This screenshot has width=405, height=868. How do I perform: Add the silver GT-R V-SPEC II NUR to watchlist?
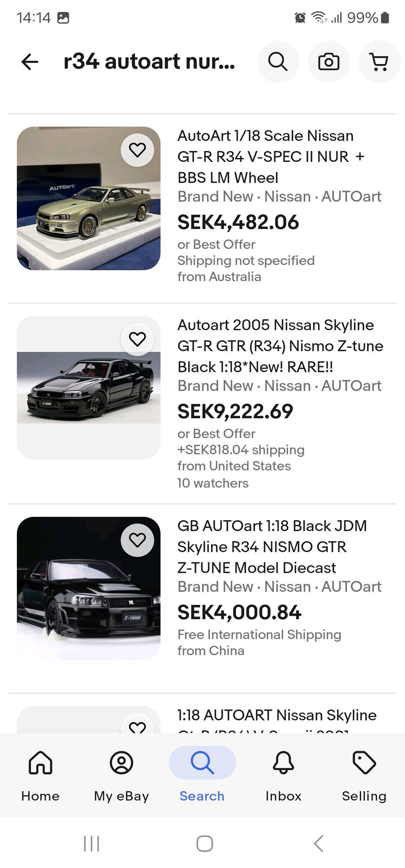[x=137, y=150]
